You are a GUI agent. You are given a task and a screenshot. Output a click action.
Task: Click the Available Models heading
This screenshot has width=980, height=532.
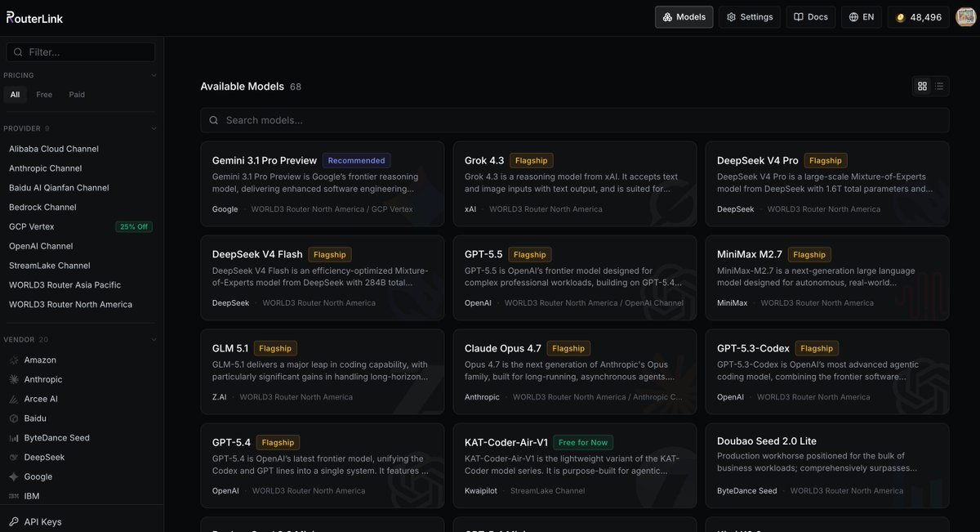tap(243, 86)
